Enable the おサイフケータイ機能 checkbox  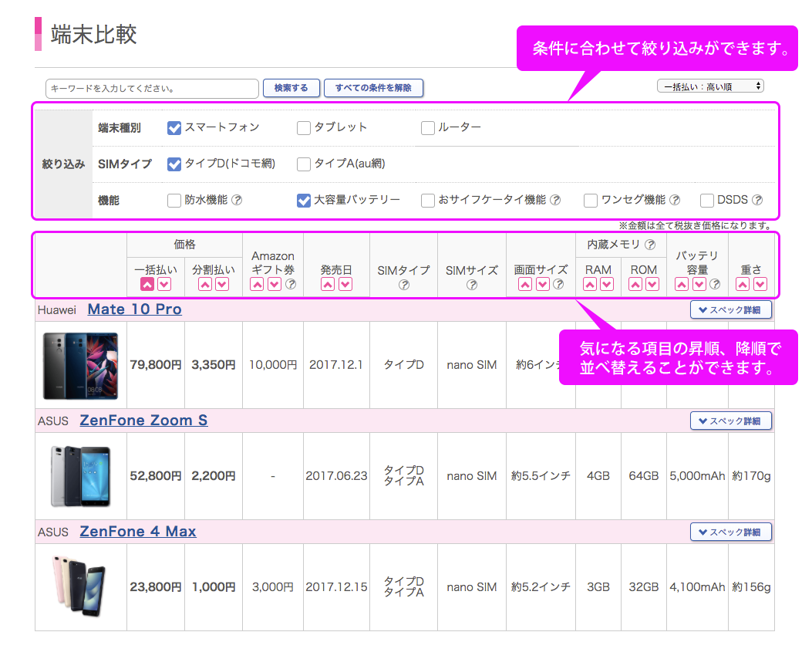[x=428, y=201]
